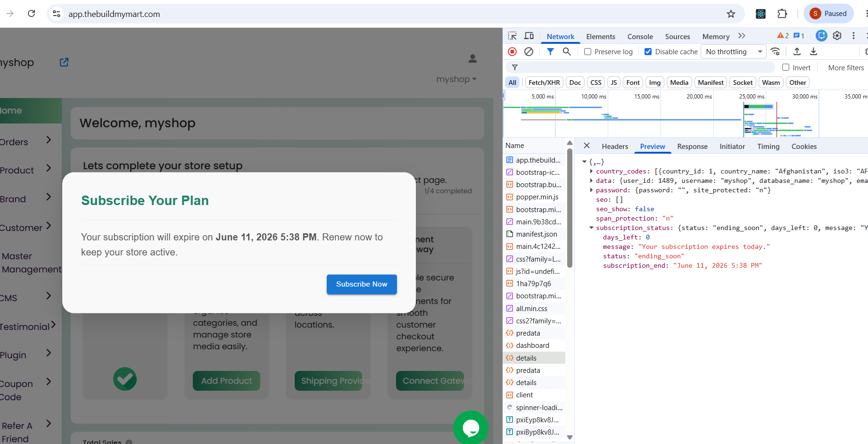Open the No throttling dropdown

[x=734, y=52]
